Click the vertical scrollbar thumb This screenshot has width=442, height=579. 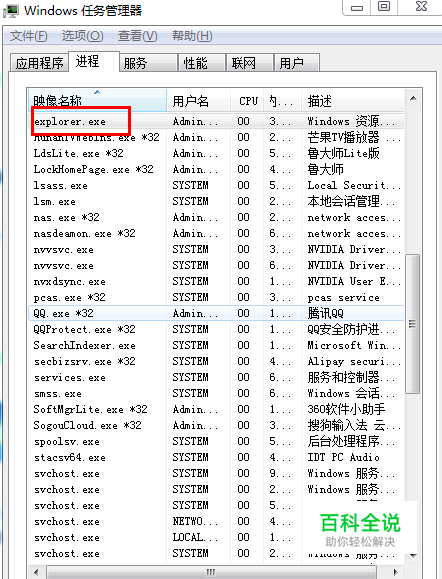tap(412, 324)
